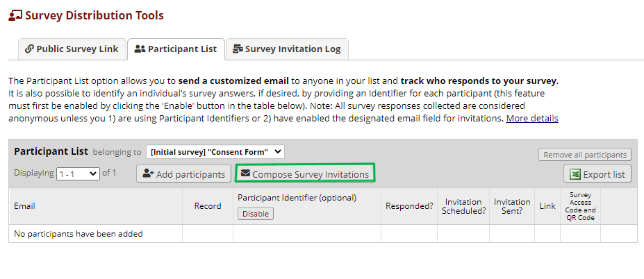Click the people icon on Participant List tab

pos(140,49)
